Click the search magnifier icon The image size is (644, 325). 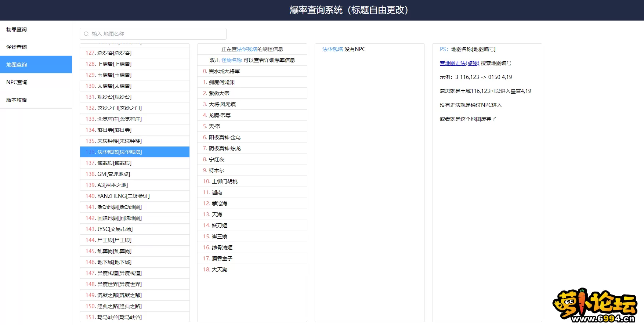pos(86,34)
